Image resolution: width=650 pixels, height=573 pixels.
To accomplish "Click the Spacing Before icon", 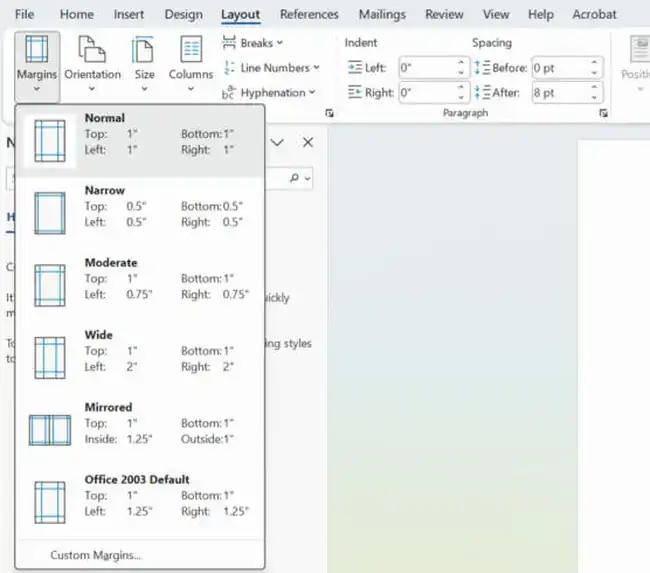I will pyautogui.click(x=483, y=68).
